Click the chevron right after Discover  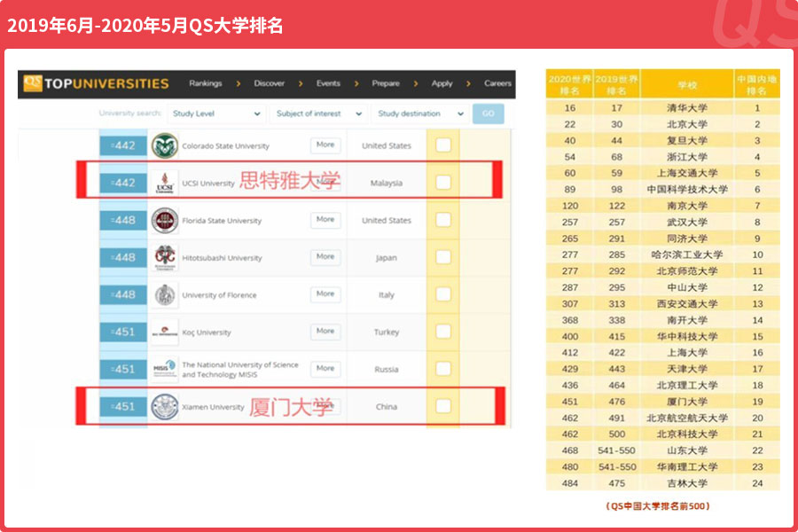click(301, 83)
